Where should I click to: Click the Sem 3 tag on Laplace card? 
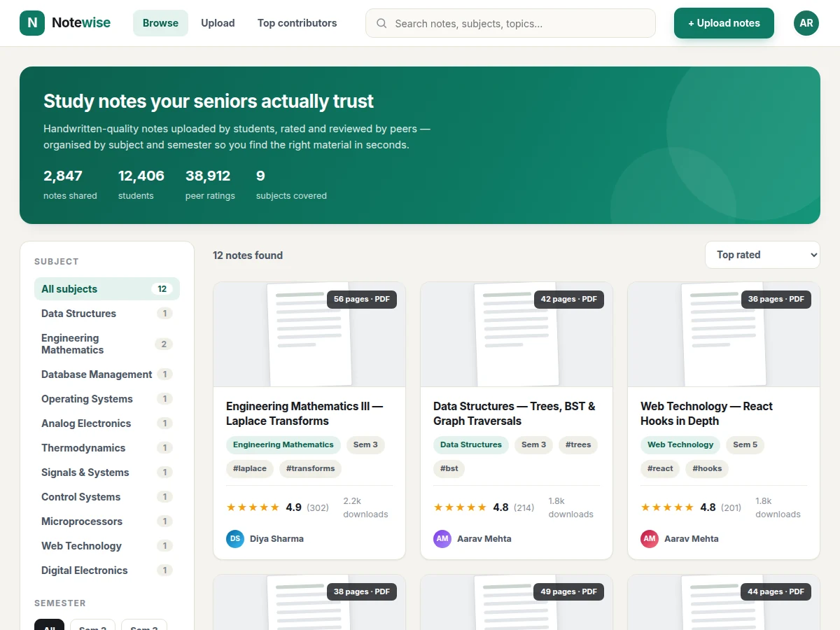coord(365,444)
